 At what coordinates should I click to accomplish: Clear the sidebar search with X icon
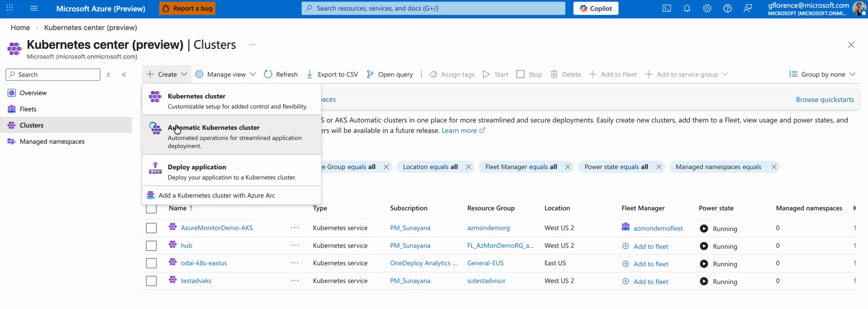[108, 74]
